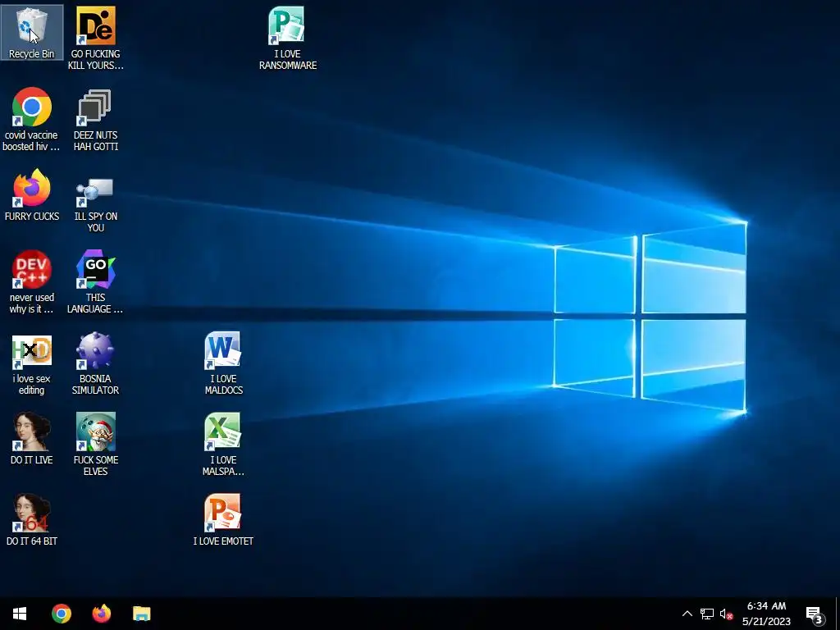840x630 pixels.
Task: Select the mine icon labeled BOSNIA SIMULATOR
Action: click(96, 363)
